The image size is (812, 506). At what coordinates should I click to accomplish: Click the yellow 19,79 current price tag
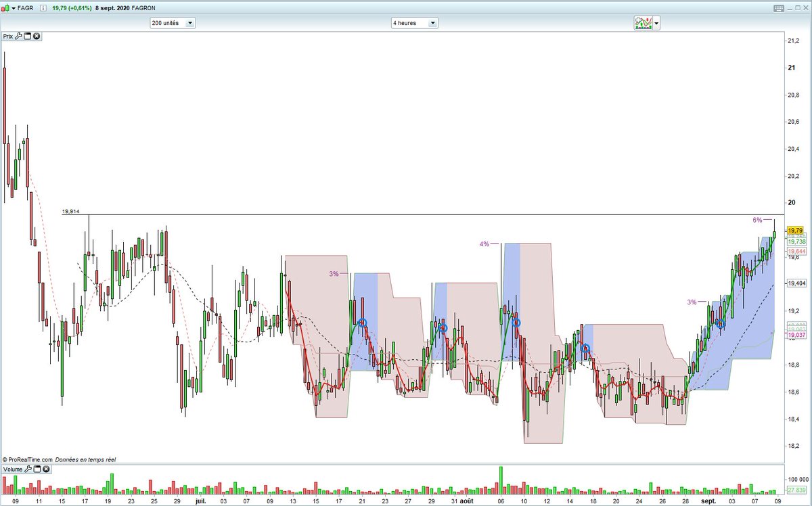(x=795, y=231)
